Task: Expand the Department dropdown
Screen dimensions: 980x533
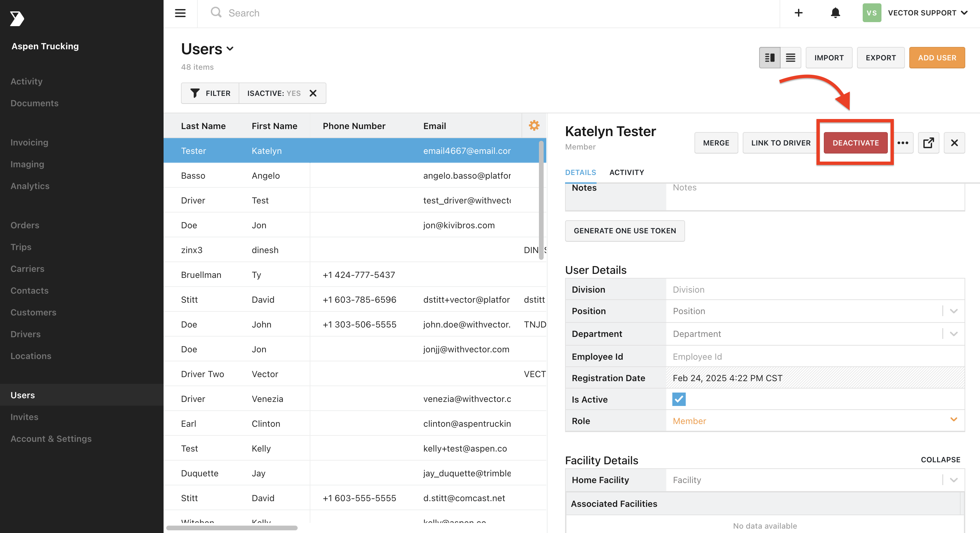Action: [954, 334]
